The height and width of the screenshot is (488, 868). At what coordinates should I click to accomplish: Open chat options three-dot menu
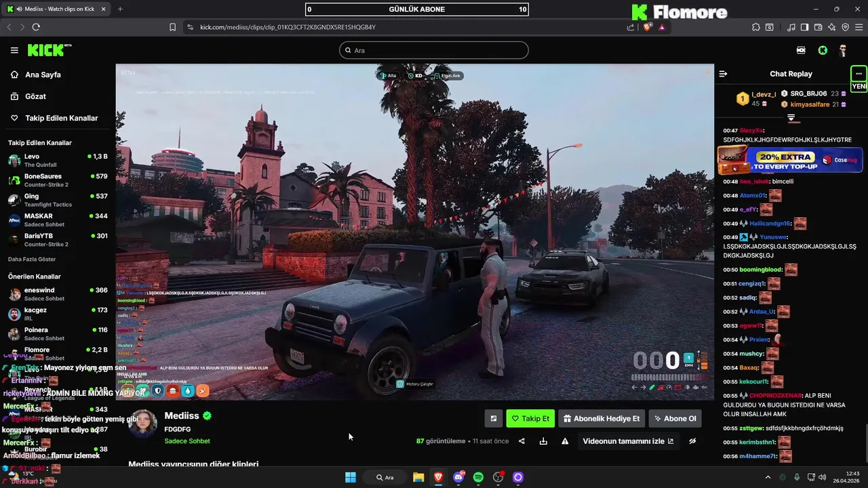(859, 73)
